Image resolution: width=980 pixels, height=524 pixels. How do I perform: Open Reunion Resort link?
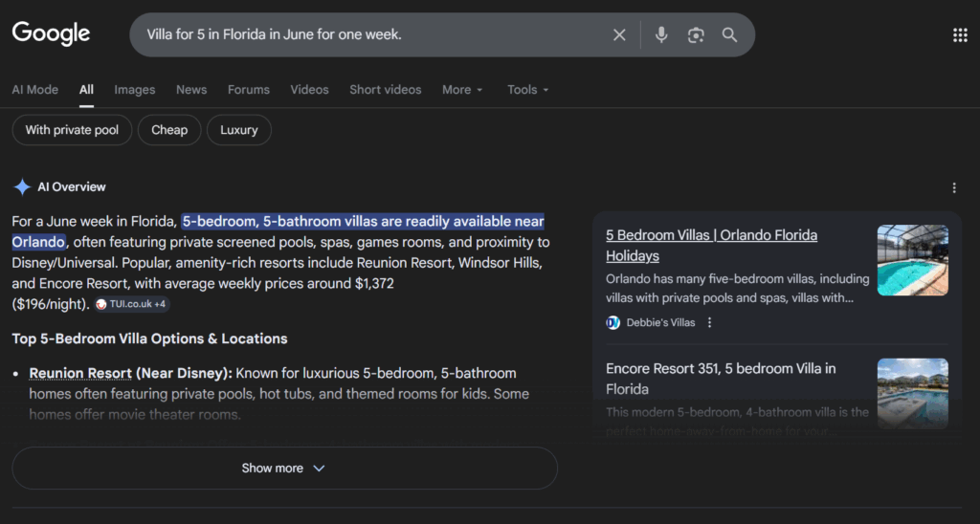80,373
